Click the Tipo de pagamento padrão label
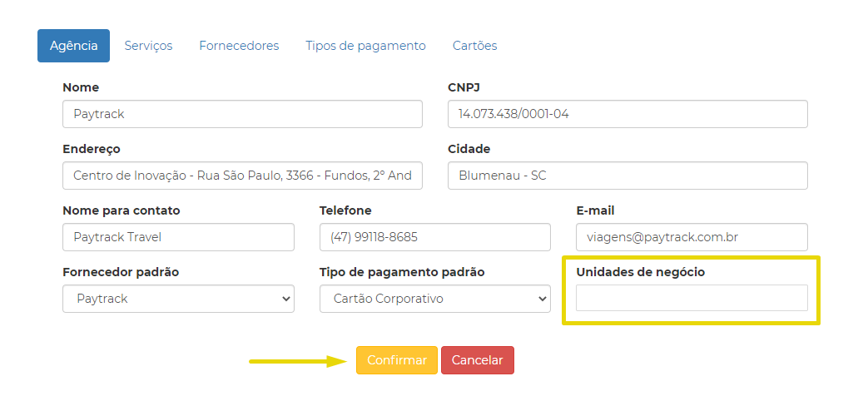The width and height of the screenshot is (868, 396). pyautogui.click(x=402, y=272)
